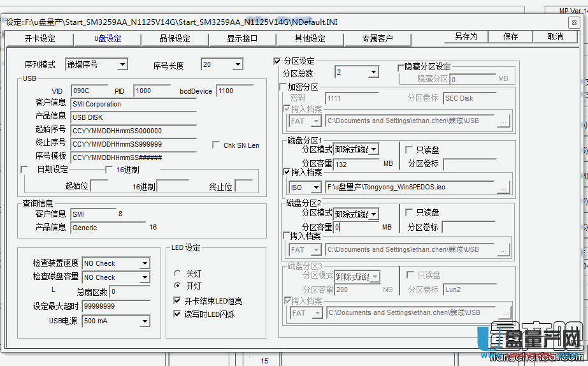Click the 另存为 button
Viewport: 588px width, 366px height.
(466, 37)
